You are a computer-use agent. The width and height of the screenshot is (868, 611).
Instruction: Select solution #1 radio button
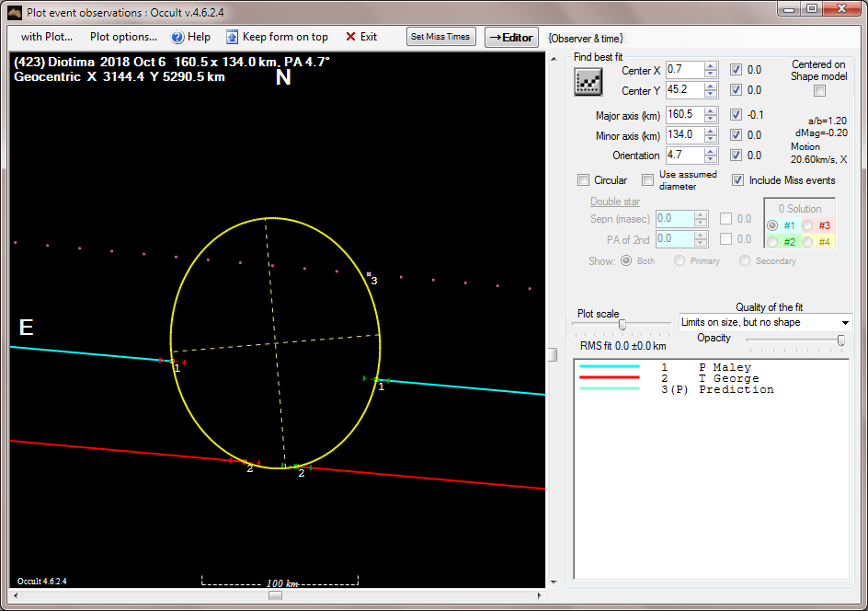pos(772,225)
